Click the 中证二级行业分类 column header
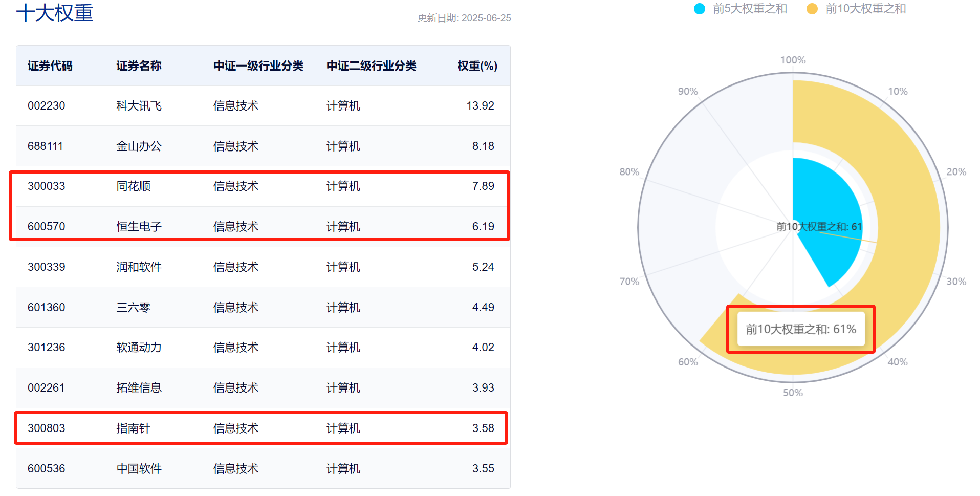 (372, 66)
